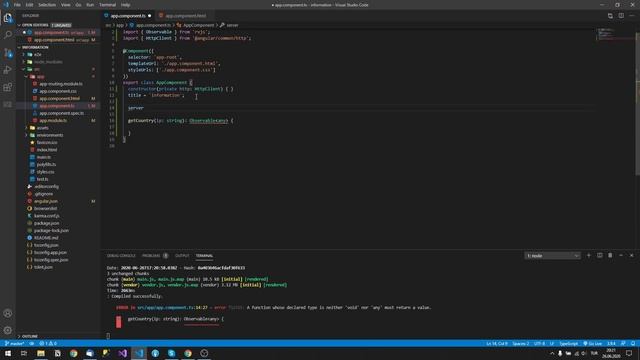640x360 pixels.
Task: Click the Skype icon on taskbar
Action: tap(171, 353)
